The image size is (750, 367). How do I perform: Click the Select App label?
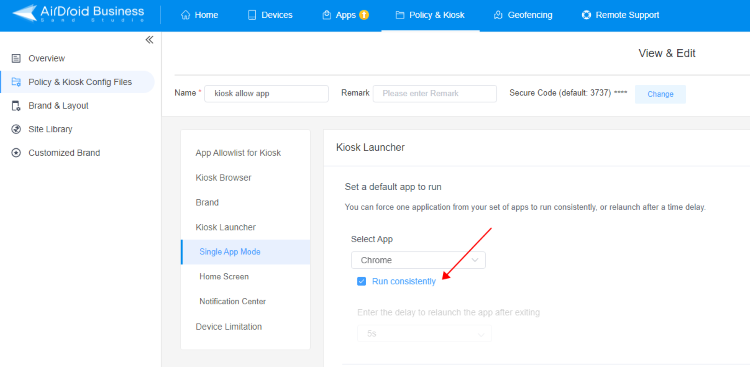coord(372,239)
